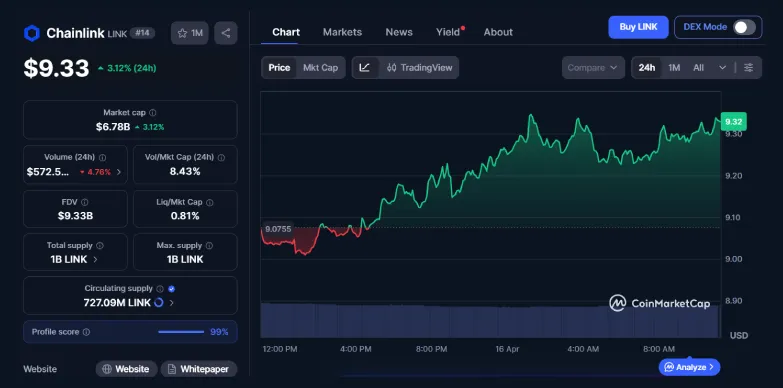The height and width of the screenshot is (388, 783).
Task: Open the share icon button
Action: [226, 33]
